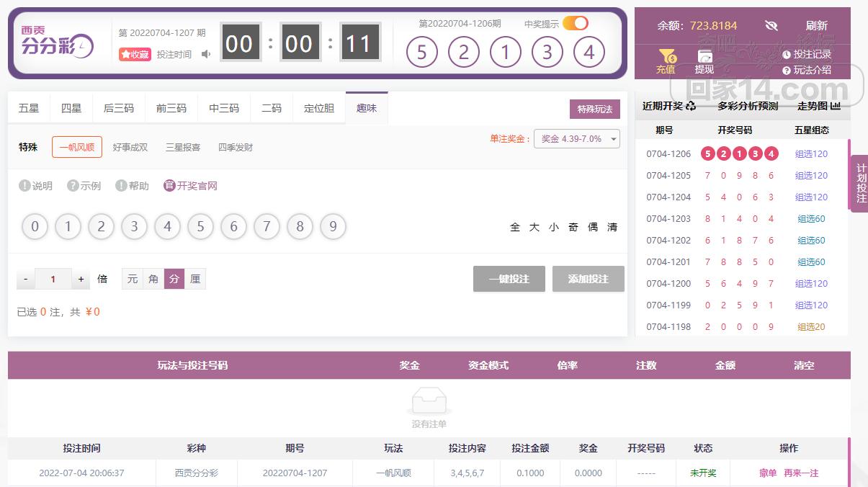The height and width of the screenshot is (487, 868).
Task: Select 分 currency unit
Action: tap(174, 279)
